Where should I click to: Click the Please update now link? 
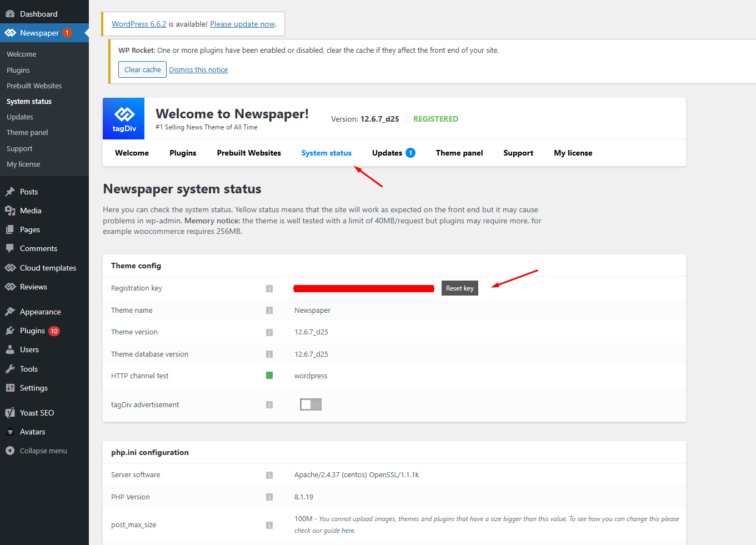(x=242, y=24)
